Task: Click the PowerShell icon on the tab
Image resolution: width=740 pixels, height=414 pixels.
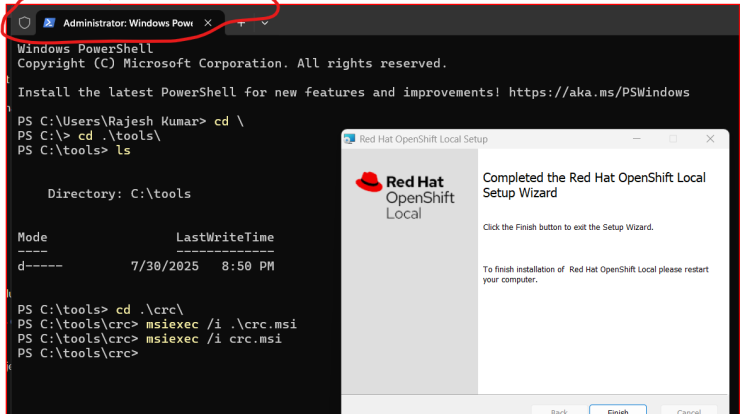Action: point(49,23)
